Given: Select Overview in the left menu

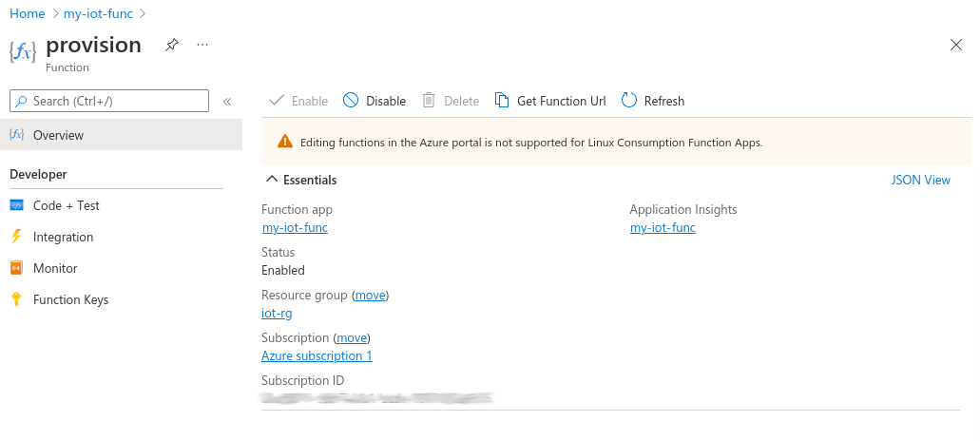Looking at the screenshot, I should coord(58,135).
